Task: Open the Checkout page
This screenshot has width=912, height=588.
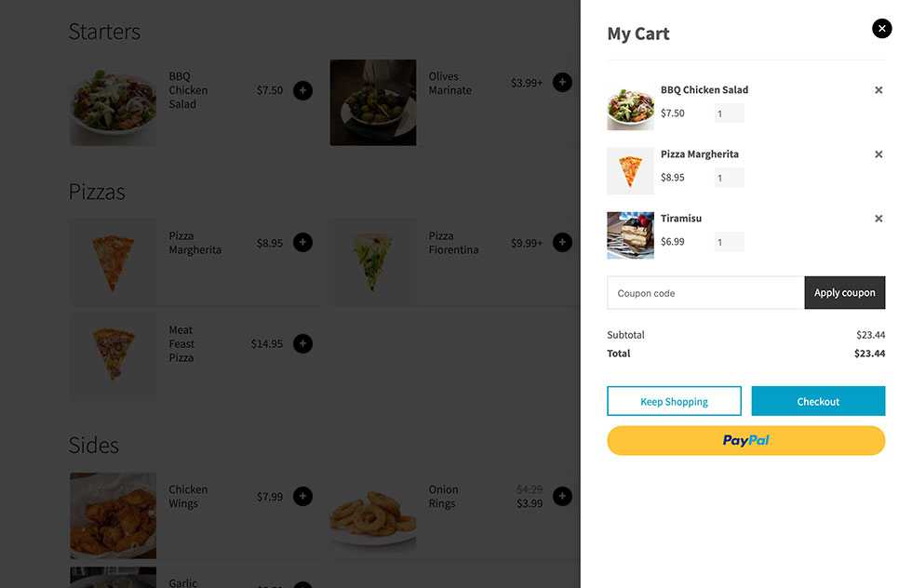Action: [818, 401]
